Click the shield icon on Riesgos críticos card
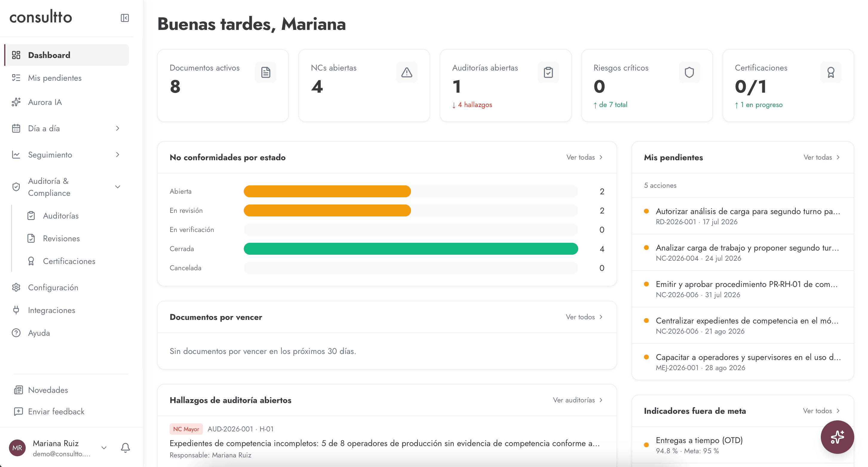Screen dimensions: 868x467 pos(689,72)
